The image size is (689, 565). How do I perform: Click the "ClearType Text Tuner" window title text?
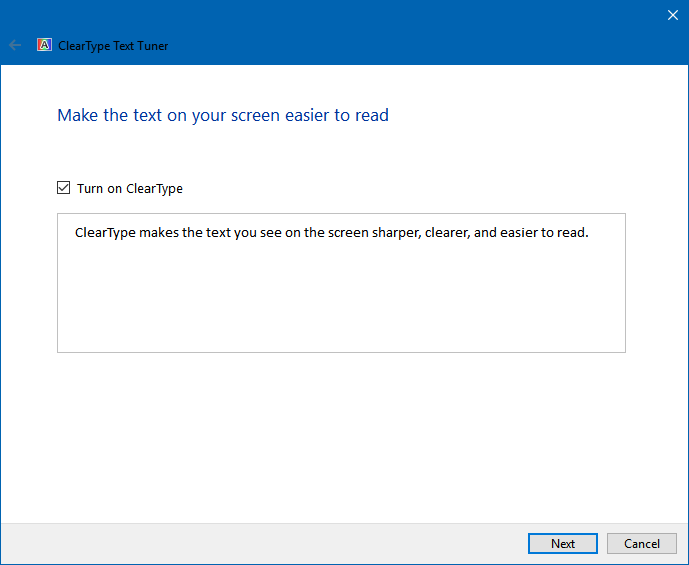[x=113, y=46]
